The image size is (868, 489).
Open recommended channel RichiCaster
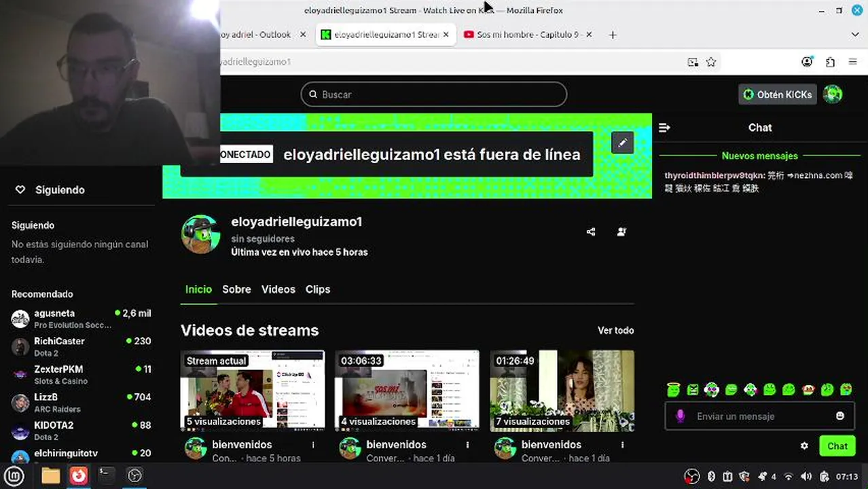click(x=82, y=346)
